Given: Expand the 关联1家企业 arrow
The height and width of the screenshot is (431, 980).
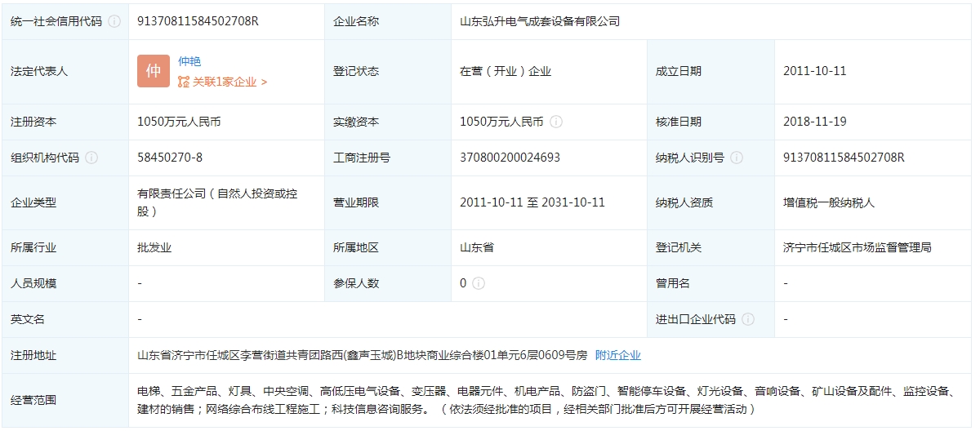Looking at the screenshot, I should (x=264, y=82).
